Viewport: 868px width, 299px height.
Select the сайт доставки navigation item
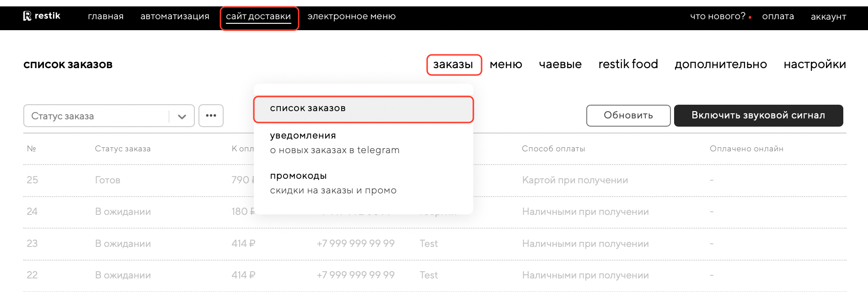258,17
